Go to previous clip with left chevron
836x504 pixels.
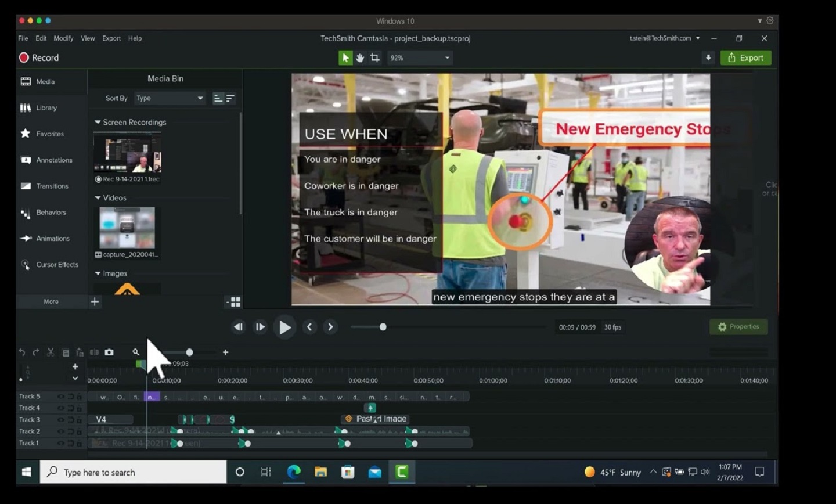tap(309, 327)
